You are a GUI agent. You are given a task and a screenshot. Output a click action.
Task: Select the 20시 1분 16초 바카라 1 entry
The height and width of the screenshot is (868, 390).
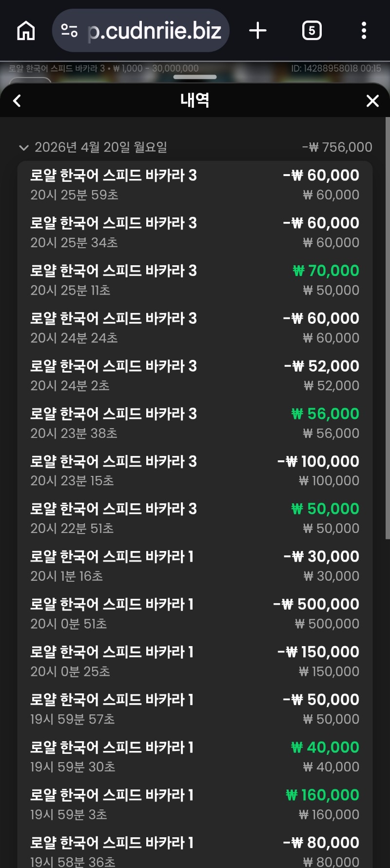[195, 566]
